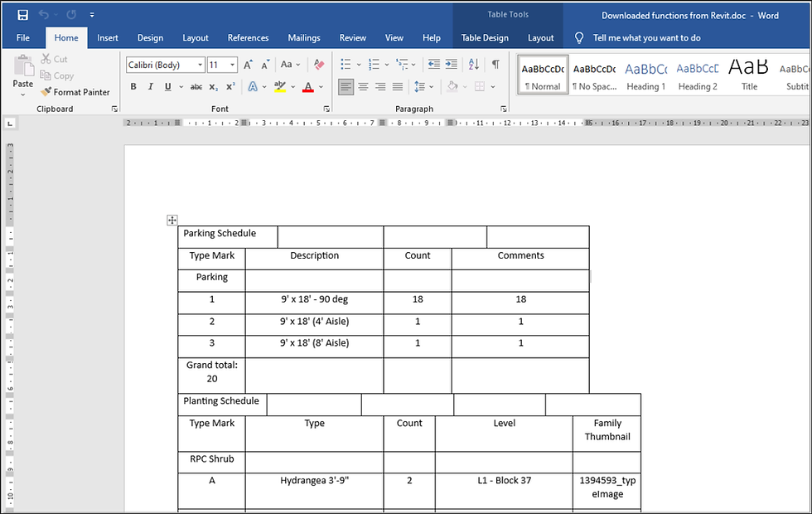812x514 pixels.
Task: Open the Mailings tab
Action: pos(304,38)
